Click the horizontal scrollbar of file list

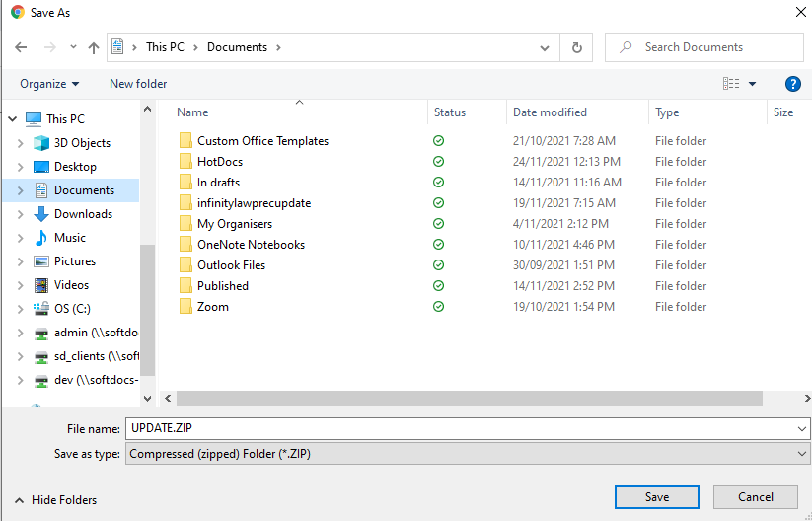click(x=470, y=398)
